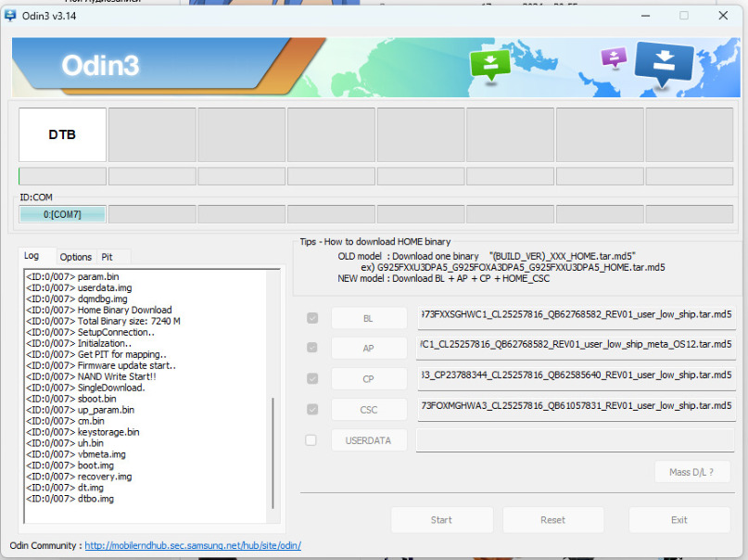Click the purple download marker on banner
Screen dimensions: 748x560
(x=614, y=57)
